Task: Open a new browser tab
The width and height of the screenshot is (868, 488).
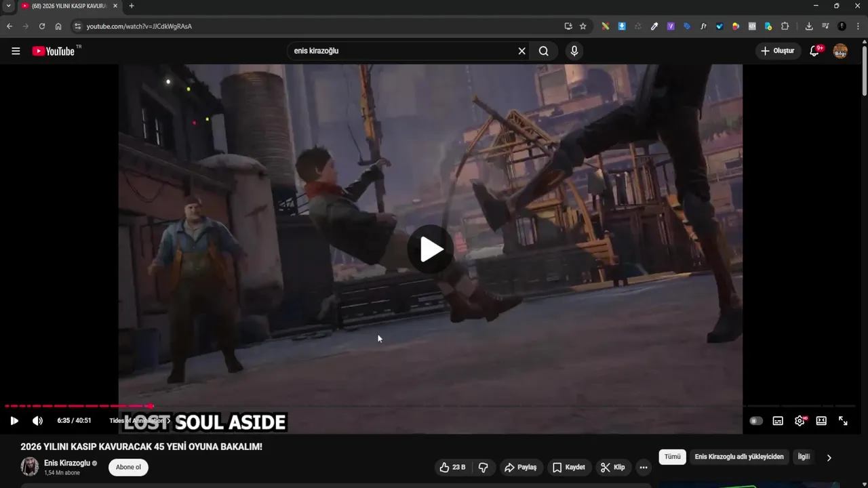Action: click(x=132, y=6)
